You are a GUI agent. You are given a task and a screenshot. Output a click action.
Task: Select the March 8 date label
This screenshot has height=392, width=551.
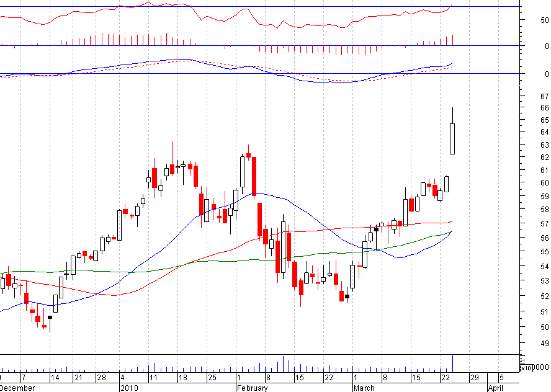coord(385,378)
